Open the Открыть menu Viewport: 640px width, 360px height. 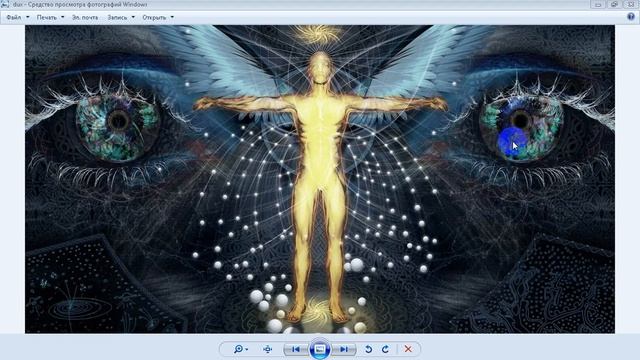pos(154,18)
